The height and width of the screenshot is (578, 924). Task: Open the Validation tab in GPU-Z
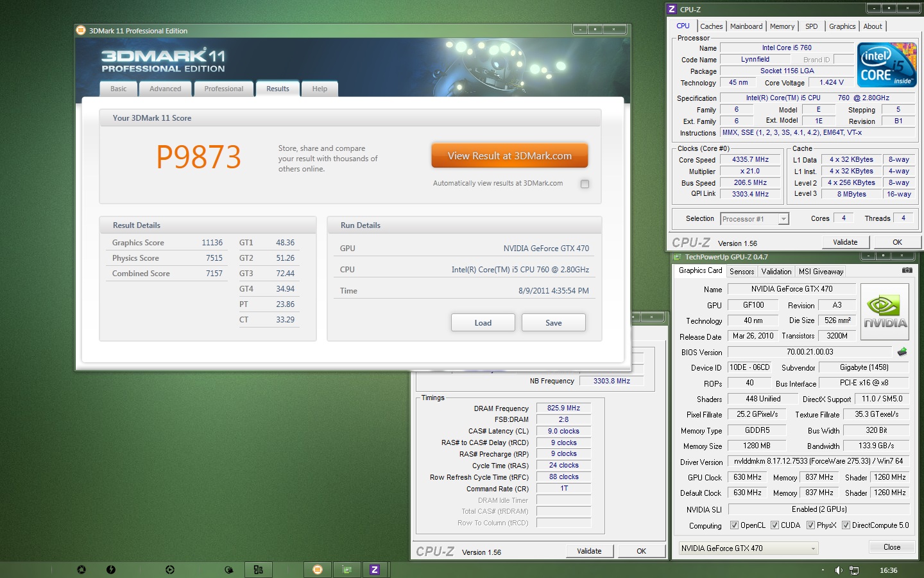776,272
